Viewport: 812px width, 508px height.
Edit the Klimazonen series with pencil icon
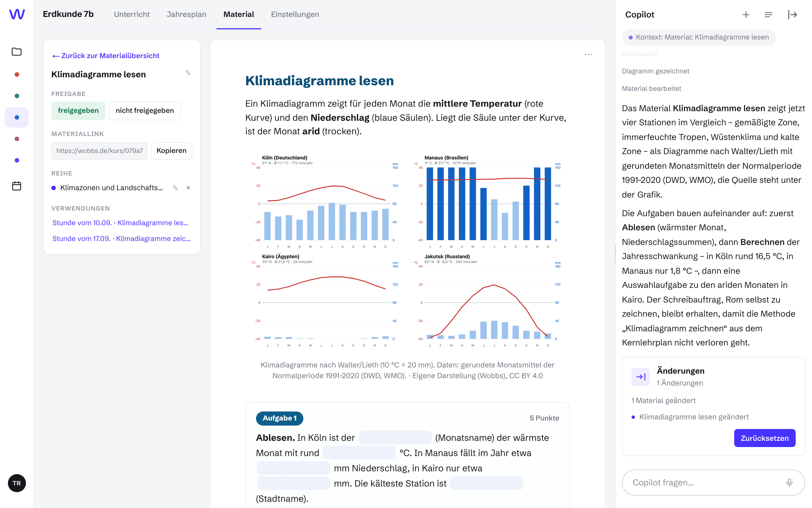[175, 188]
